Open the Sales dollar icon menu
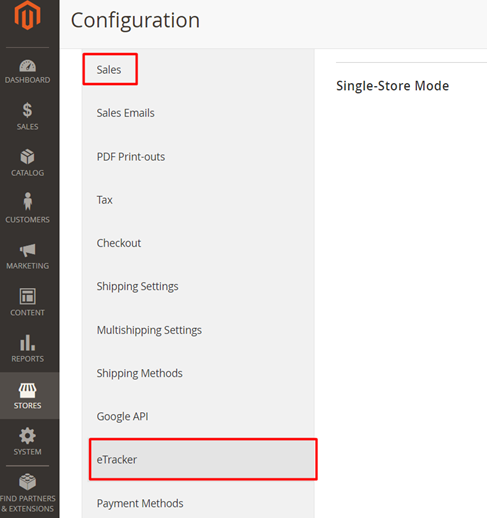The image size is (487, 518). tap(27, 110)
